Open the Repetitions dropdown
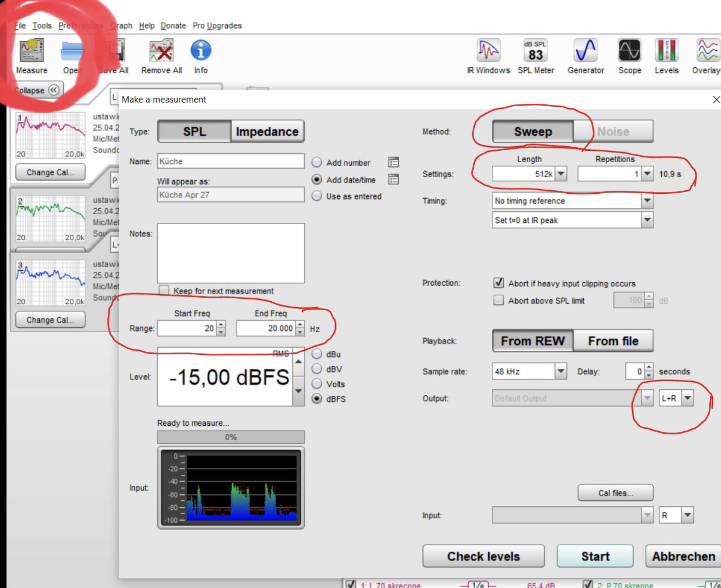The height and width of the screenshot is (588, 721). click(x=647, y=174)
